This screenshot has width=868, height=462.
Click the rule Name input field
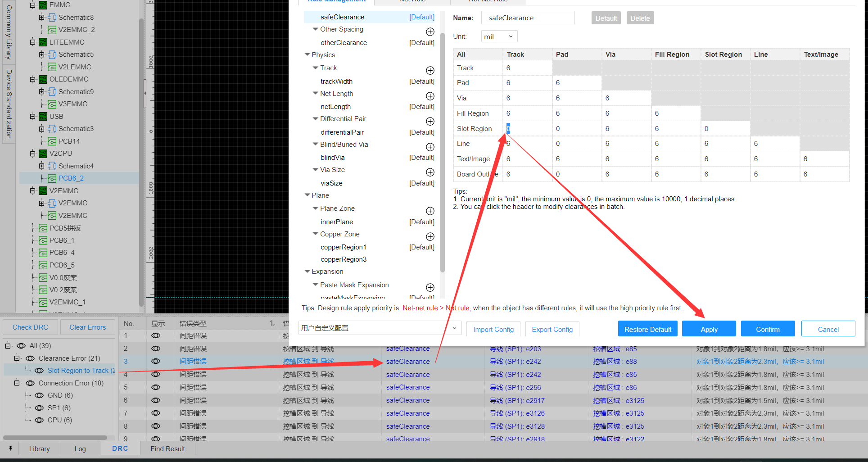click(528, 18)
